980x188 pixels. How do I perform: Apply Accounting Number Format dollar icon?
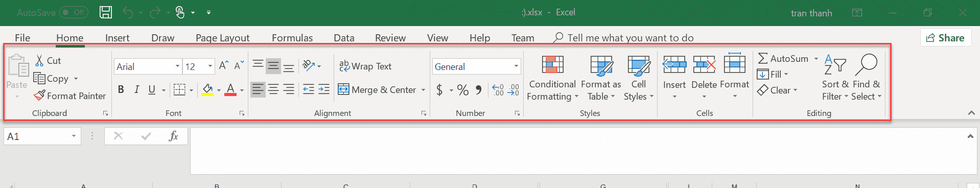click(439, 90)
